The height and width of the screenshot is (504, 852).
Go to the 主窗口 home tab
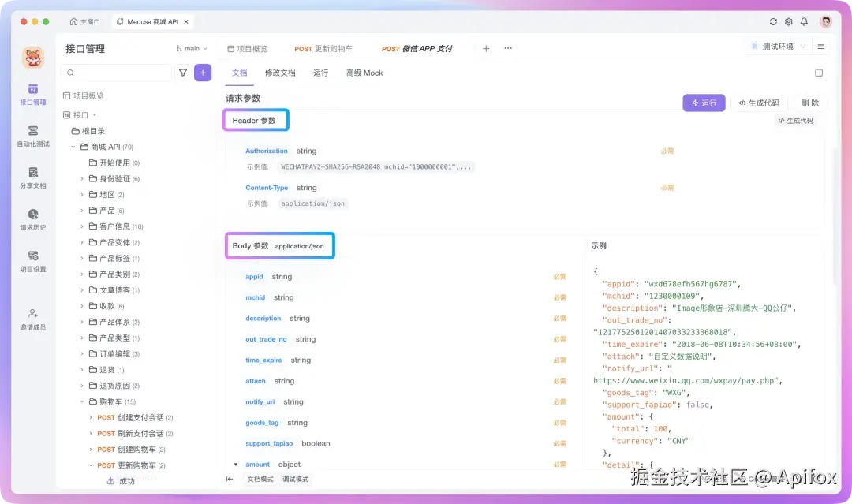[x=84, y=22]
